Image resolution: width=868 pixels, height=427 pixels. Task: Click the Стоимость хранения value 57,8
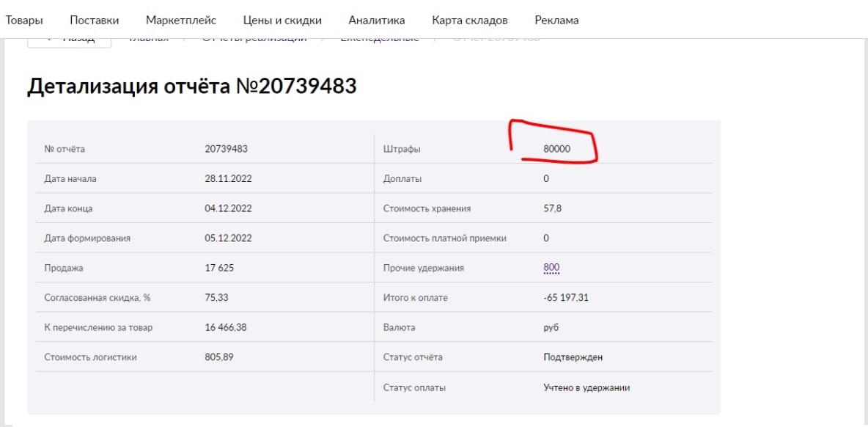click(553, 208)
